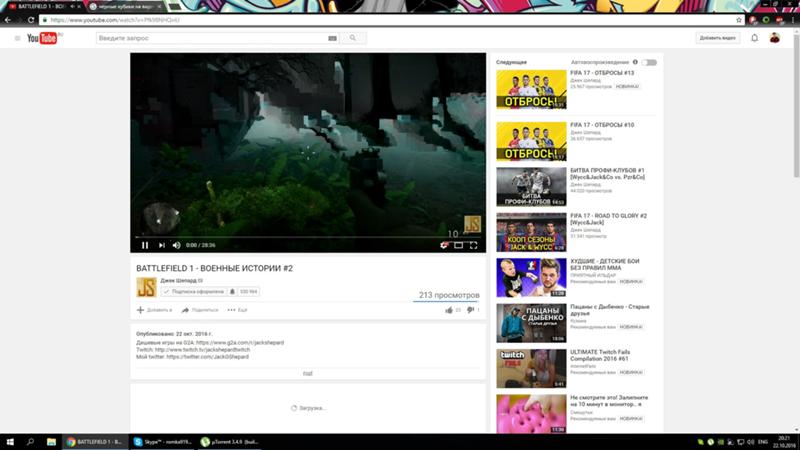This screenshot has width=800, height=450.
Task: Click Share (Поделиться) button
Action: coord(200,310)
